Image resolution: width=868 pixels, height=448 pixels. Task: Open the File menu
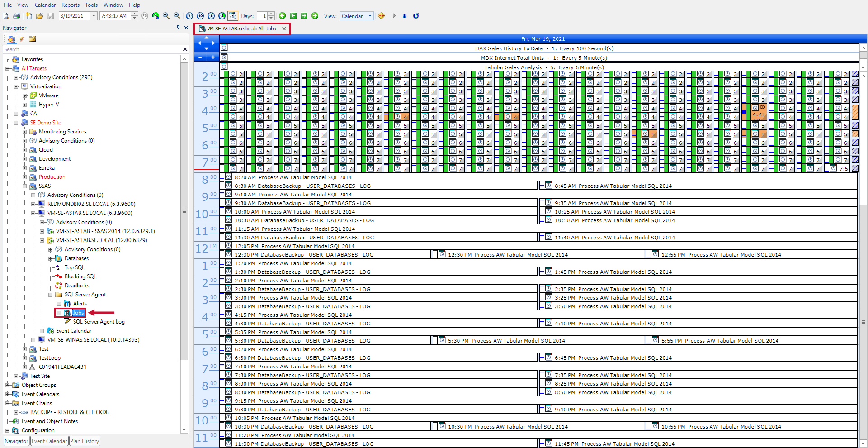coord(8,5)
